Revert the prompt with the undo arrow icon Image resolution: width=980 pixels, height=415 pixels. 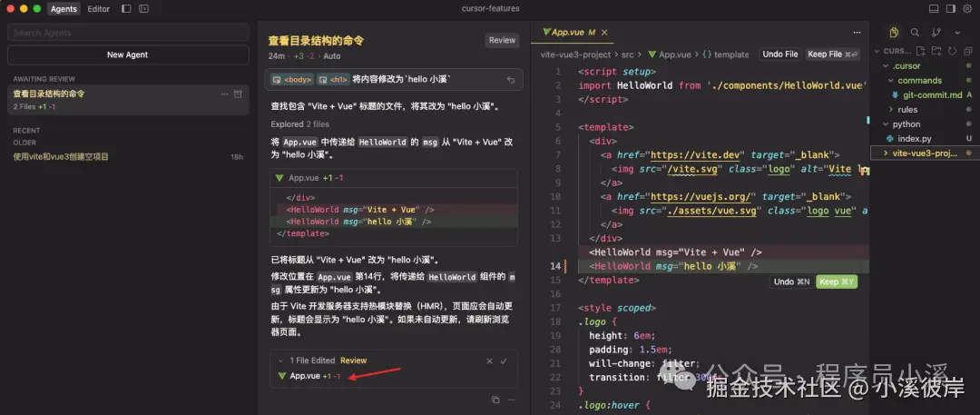[511, 80]
